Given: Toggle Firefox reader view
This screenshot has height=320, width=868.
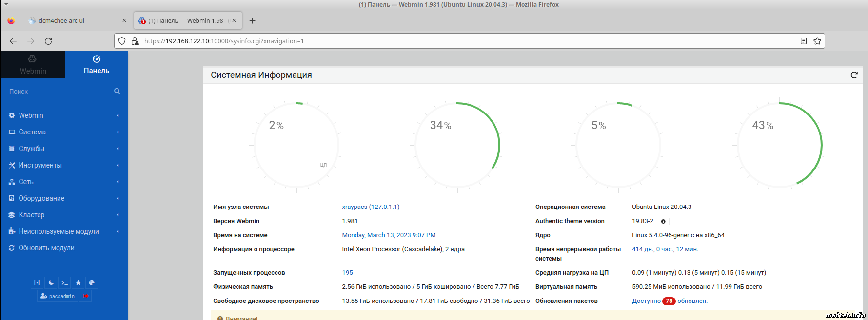Looking at the screenshot, I should tap(804, 41).
